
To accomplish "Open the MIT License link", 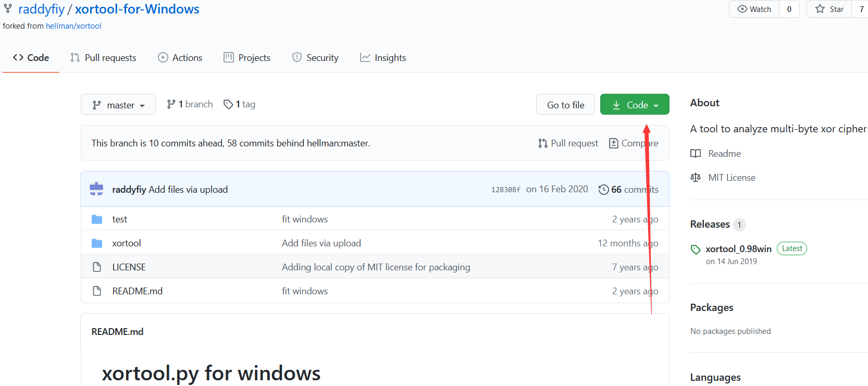I will click(732, 178).
